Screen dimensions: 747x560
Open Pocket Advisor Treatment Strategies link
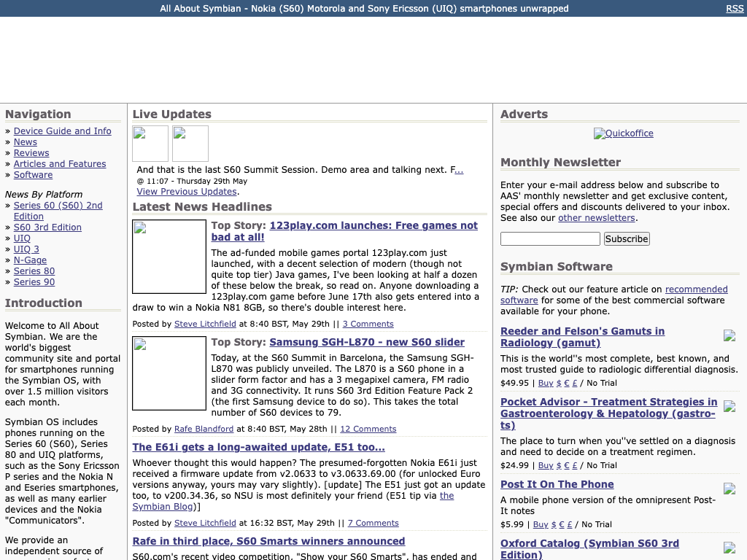609,413
